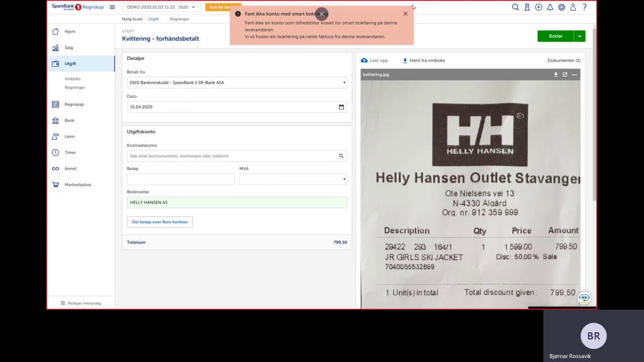This screenshot has height=362, width=644.
Task: Open the calendar picker for Dato
Action: (x=341, y=107)
